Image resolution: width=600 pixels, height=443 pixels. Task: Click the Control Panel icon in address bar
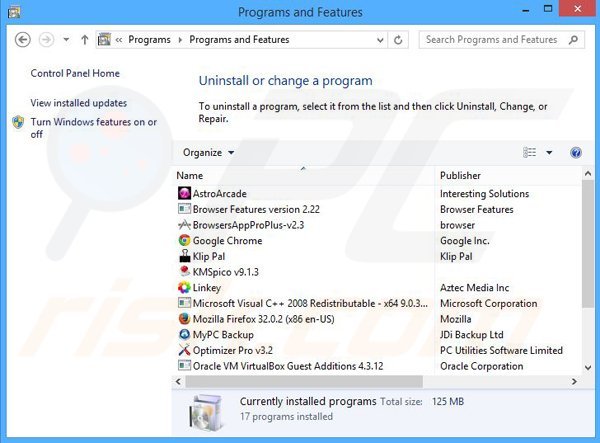[x=104, y=39]
